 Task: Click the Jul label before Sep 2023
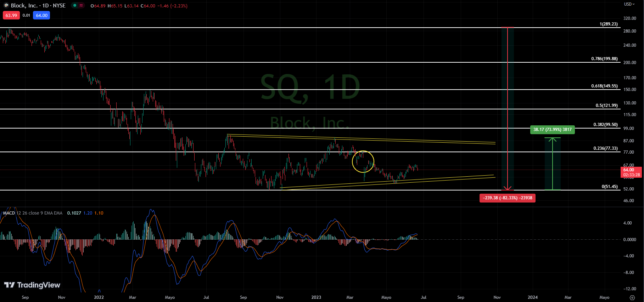(424, 297)
